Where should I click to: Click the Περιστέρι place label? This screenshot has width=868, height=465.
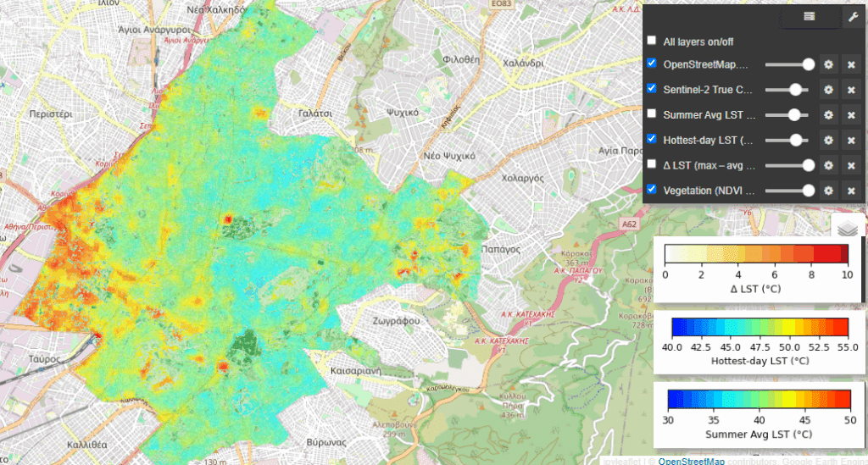coord(50,114)
